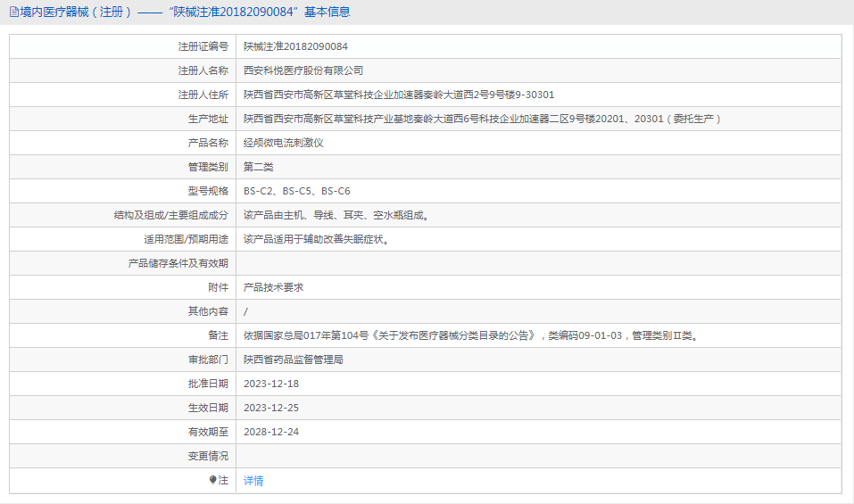Screen dimensions: 854x504
Task: Click the remark text in the 备注 row
Action: coord(470,335)
